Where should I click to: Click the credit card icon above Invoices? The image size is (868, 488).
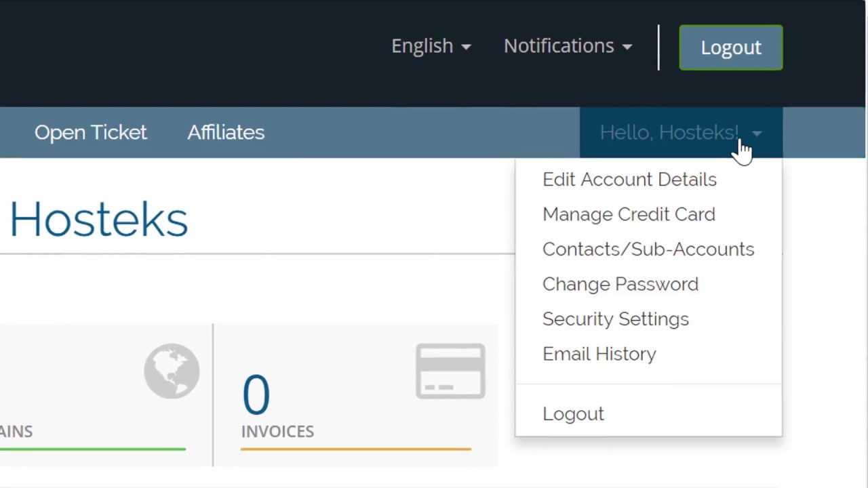450,371
